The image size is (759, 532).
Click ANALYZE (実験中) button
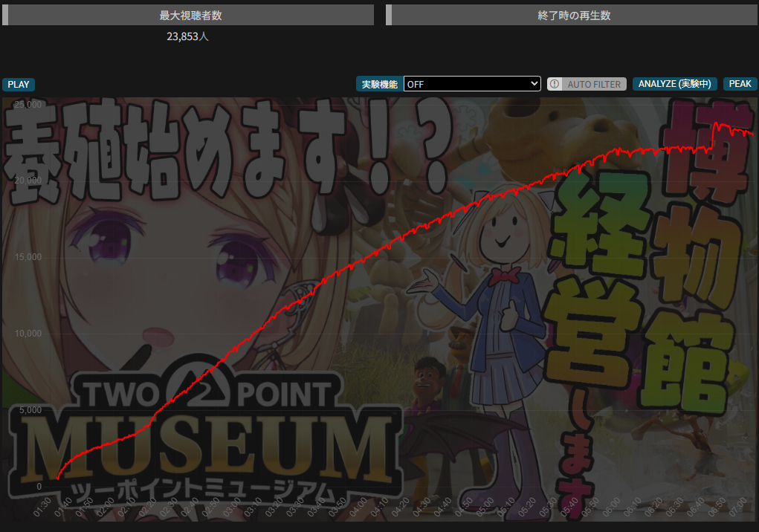(674, 84)
